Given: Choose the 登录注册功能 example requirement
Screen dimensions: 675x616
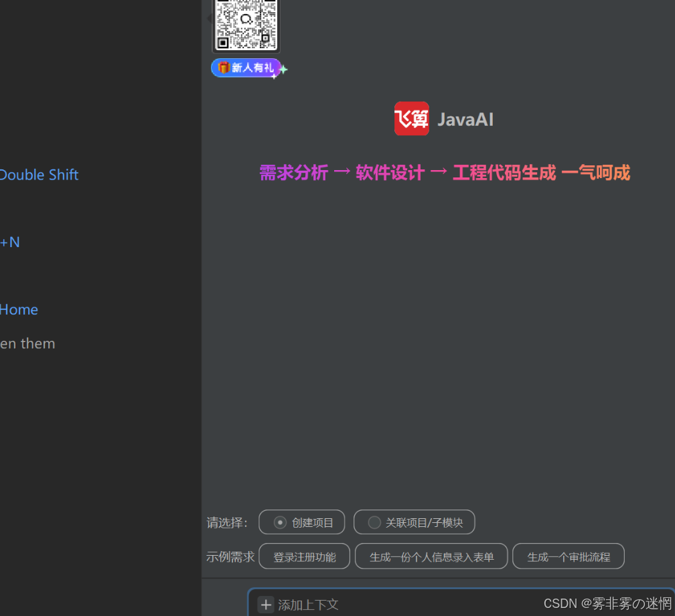Looking at the screenshot, I should pos(304,556).
